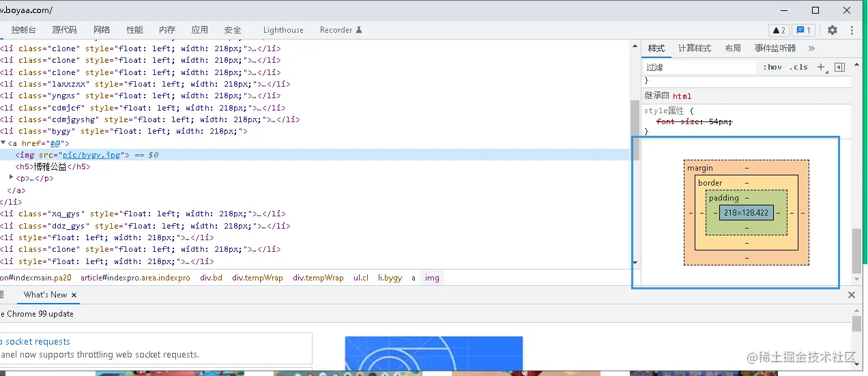Switch to the 控制台 (Console) tab

(x=24, y=30)
